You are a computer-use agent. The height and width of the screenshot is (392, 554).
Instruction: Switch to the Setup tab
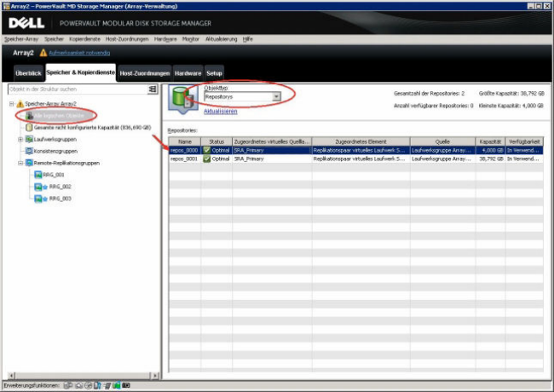[x=214, y=73]
